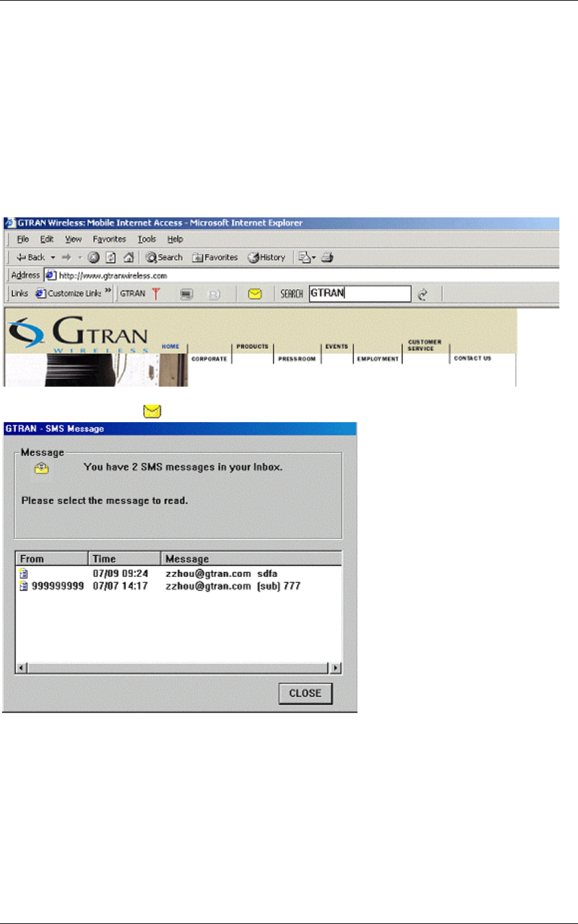
Task: Click the GTRAN red antenna signal icon
Action: (156, 293)
